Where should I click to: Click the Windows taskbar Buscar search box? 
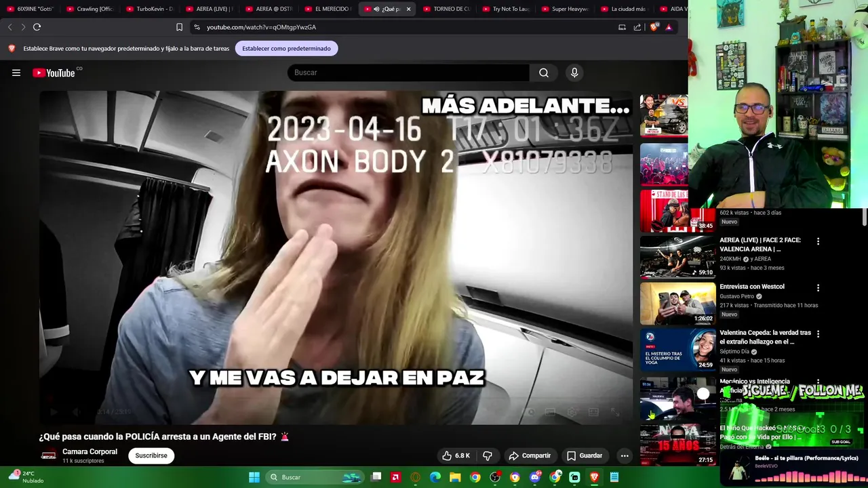pos(314,477)
